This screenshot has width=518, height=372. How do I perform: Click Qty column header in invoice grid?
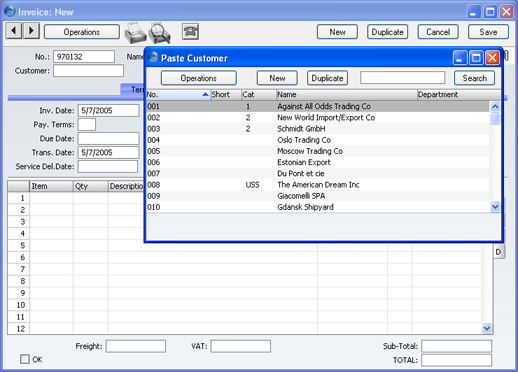[x=91, y=186]
